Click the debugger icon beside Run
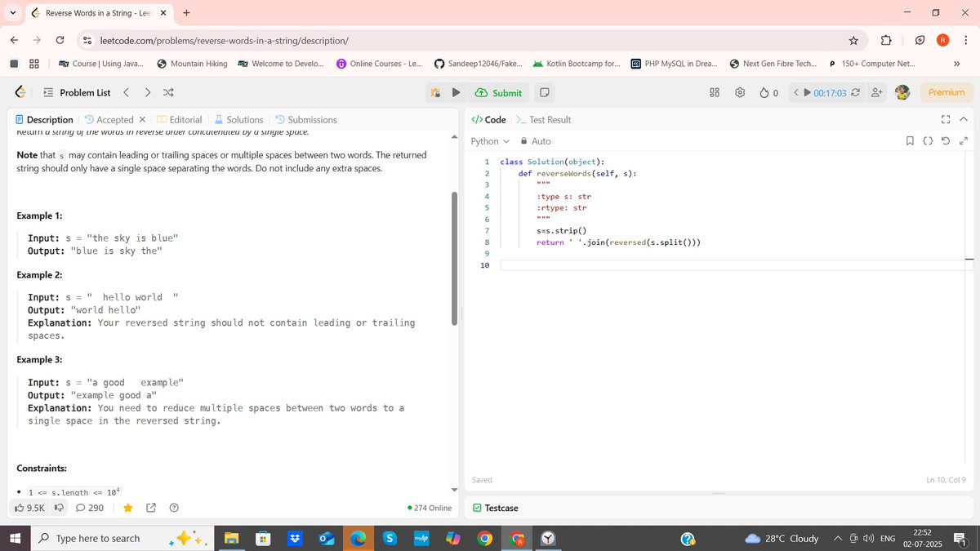The height and width of the screenshot is (551, 980). click(x=435, y=93)
